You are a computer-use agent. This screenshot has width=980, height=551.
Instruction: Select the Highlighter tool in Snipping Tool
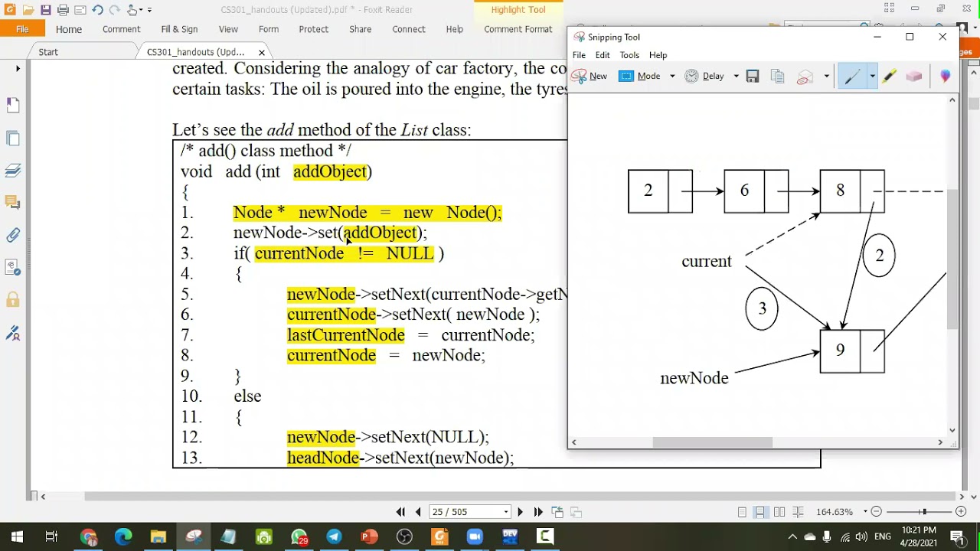click(x=889, y=76)
